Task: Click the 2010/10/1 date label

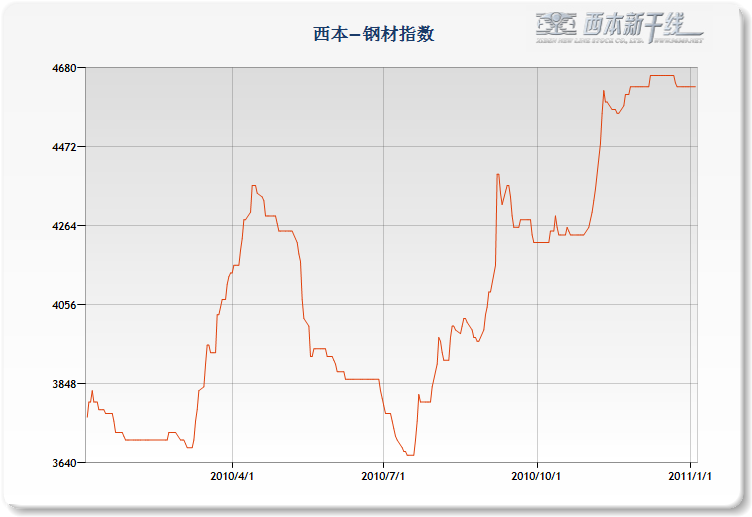Action: click(537, 477)
